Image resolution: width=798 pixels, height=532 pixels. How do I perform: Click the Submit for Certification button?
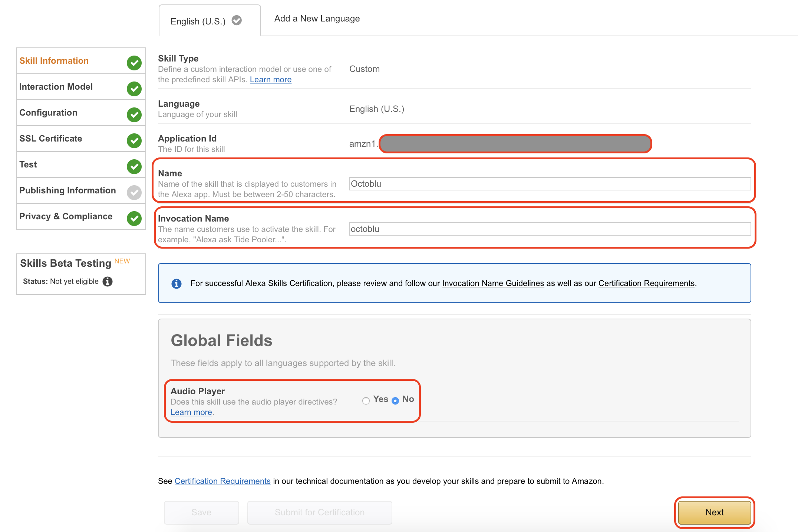(x=320, y=512)
